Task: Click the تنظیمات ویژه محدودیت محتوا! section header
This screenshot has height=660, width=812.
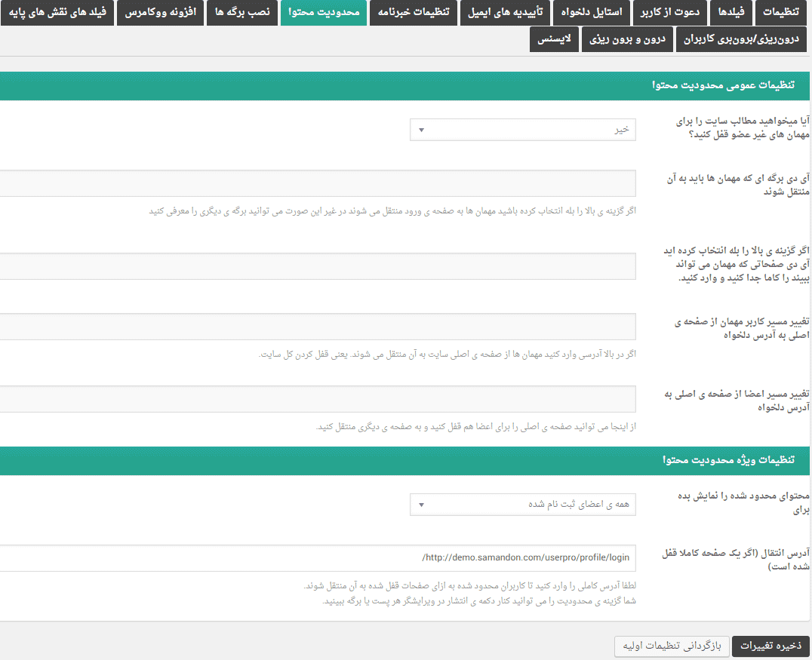Action: (405, 460)
